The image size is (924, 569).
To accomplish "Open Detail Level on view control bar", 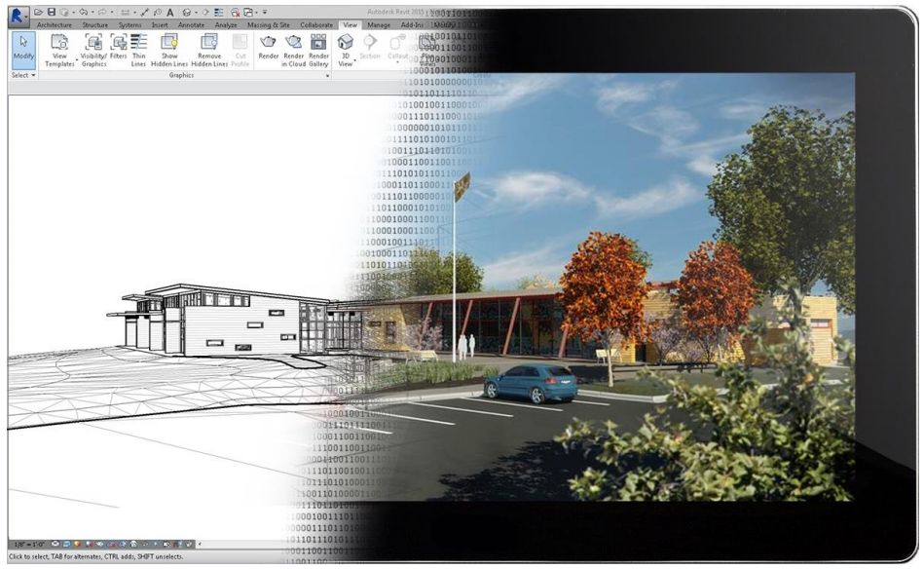I will 55,545.
